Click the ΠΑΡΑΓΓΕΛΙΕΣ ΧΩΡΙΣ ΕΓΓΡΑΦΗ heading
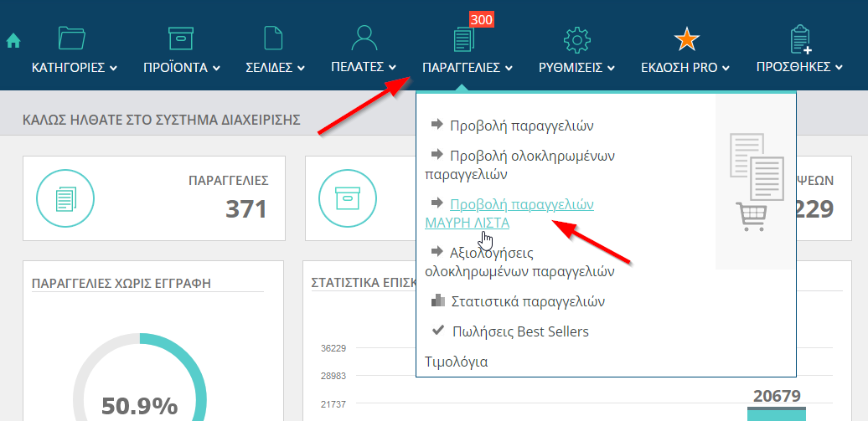The image size is (868, 421). pyautogui.click(x=121, y=284)
